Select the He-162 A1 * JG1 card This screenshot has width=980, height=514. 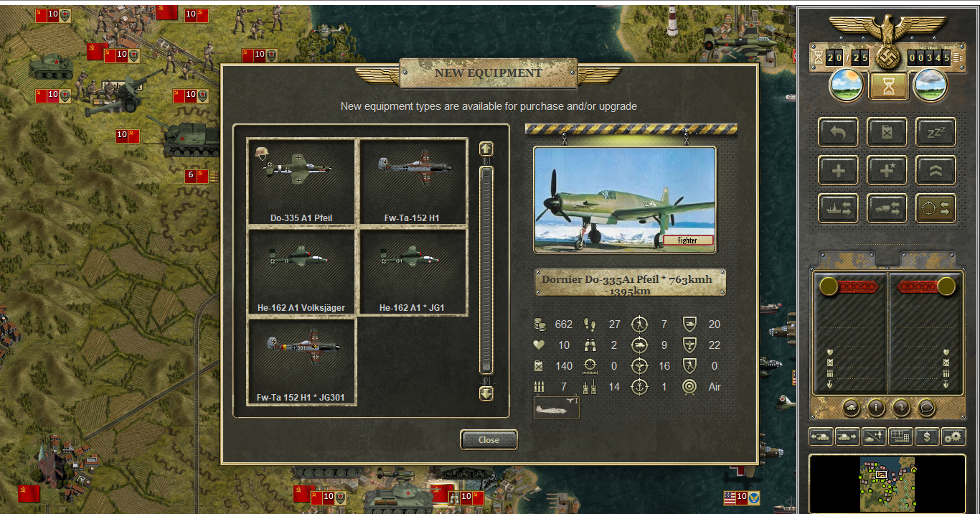[413, 272]
